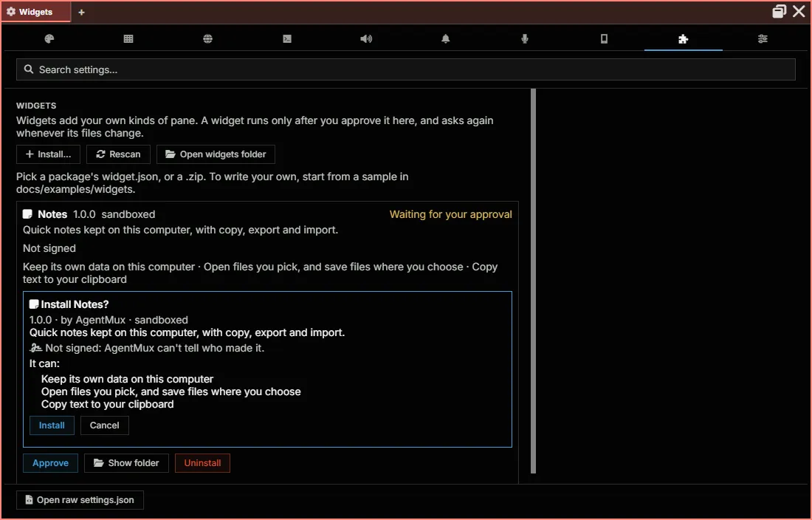
Task: Open the sliders advanced settings section
Action: [x=763, y=38]
